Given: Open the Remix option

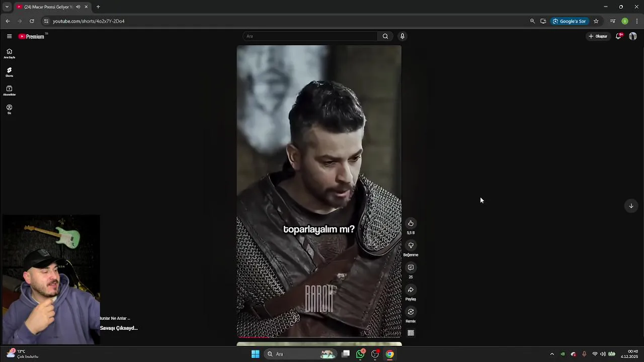Looking at the screenshot, I should point(411,312).
